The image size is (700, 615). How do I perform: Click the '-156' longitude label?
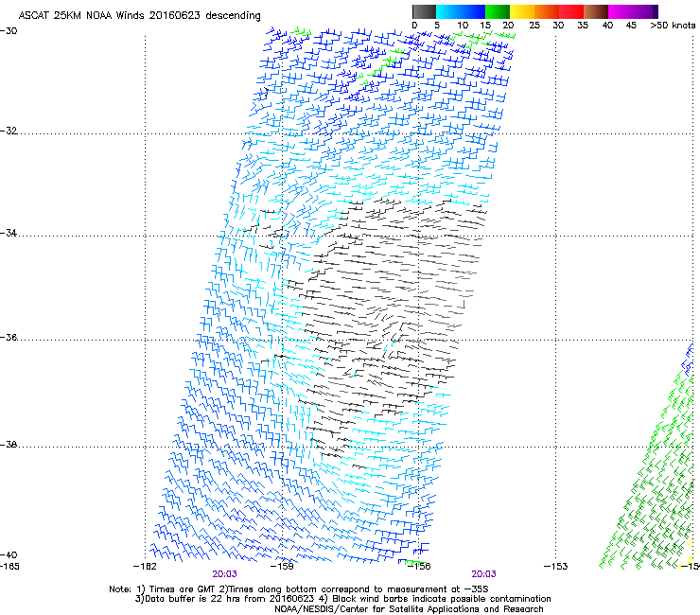419,567
